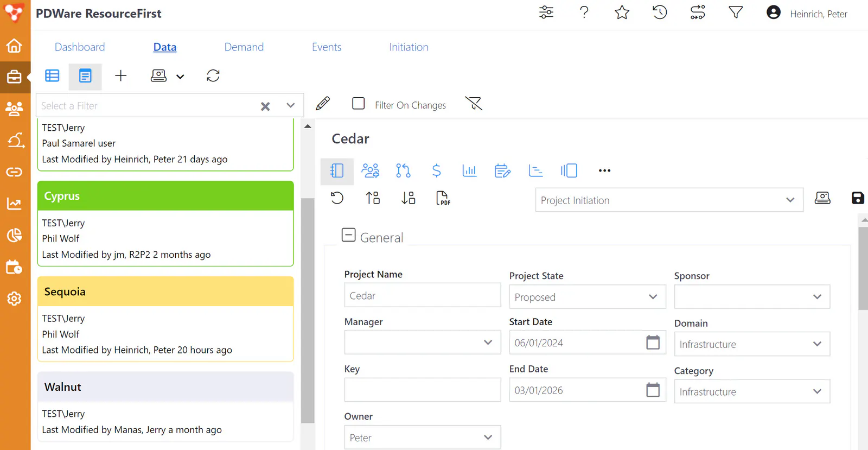This screenshot has width=868, height=450.
Task: Click the undo revert icon
Action: pos(337,198)
